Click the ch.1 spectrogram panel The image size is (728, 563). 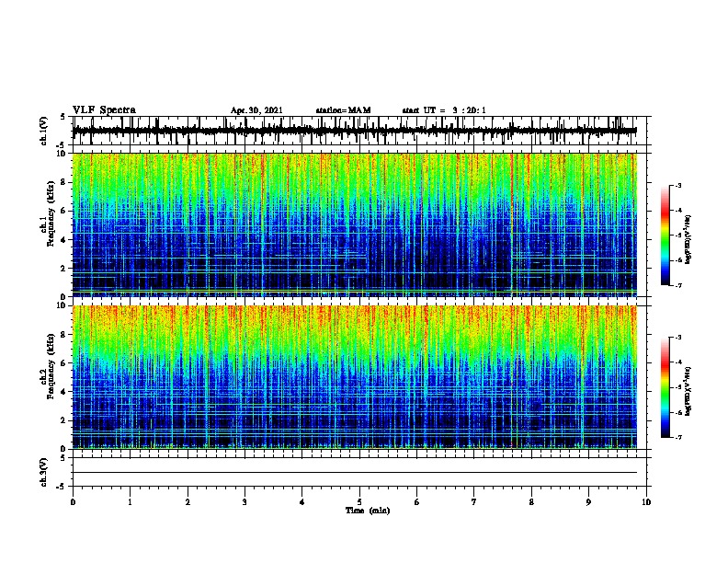coord(355,224)
